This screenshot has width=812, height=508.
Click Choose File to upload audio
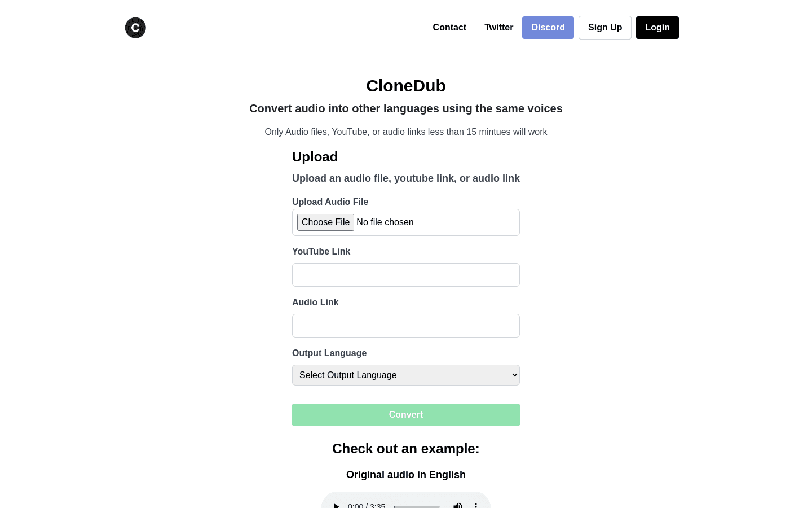[x=325, y=222]
